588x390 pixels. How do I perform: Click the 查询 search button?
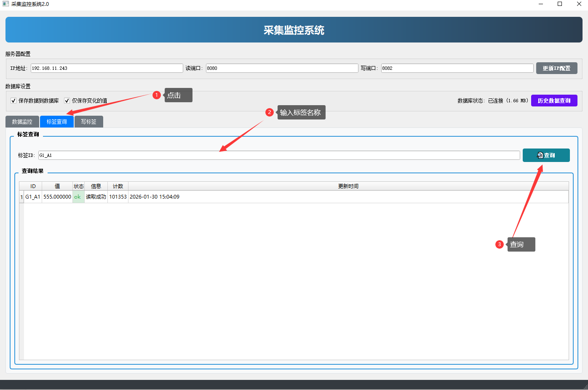[546, 155]
